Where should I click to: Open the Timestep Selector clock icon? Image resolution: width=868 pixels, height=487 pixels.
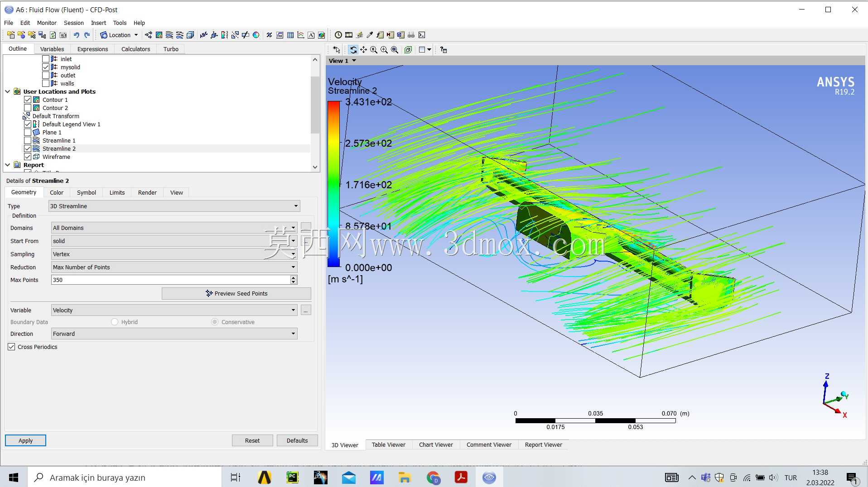[338, 35]
